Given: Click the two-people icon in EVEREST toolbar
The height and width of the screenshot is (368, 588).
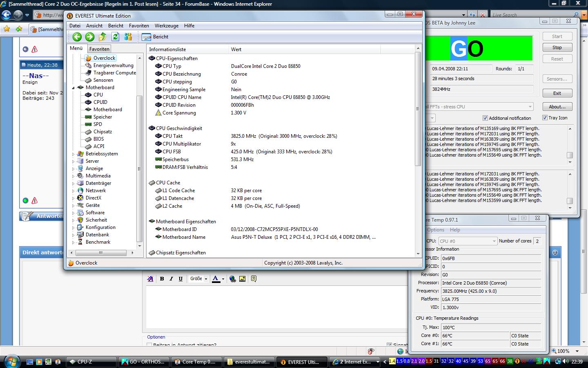Looking at the screenshot, I should tap(128, 37).
